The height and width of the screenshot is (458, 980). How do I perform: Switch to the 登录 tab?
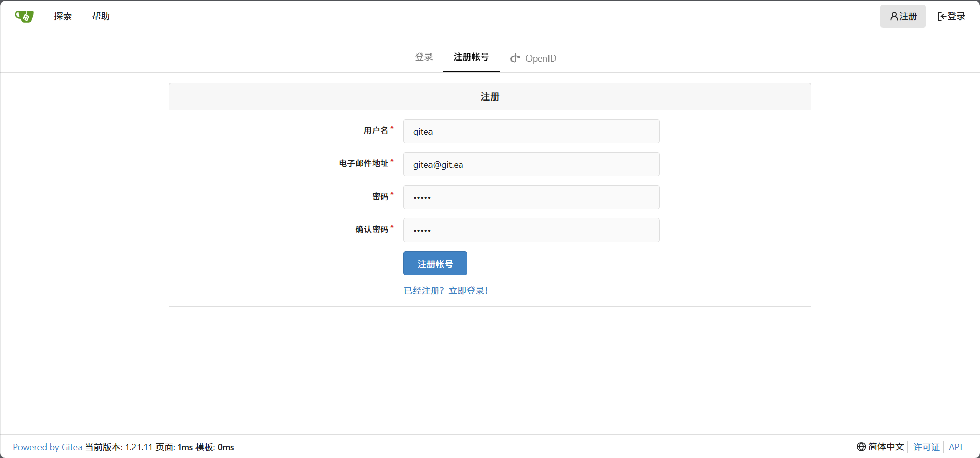[x=424, y=57]
